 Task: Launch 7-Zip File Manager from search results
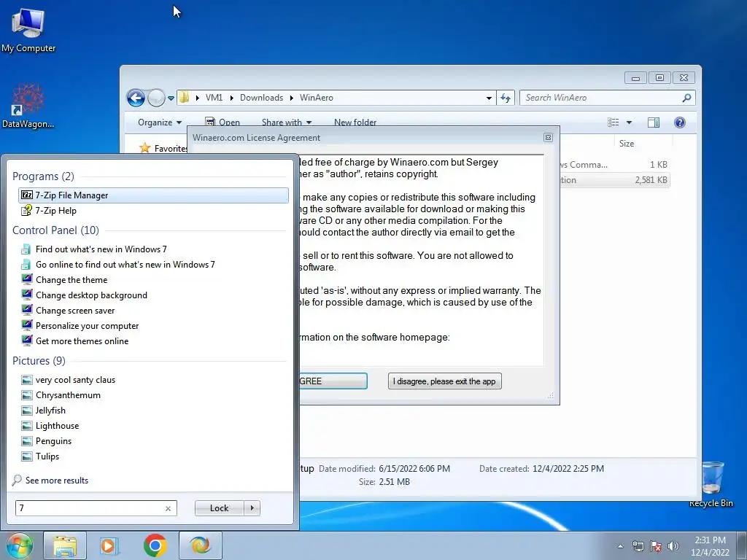point(153,195)
